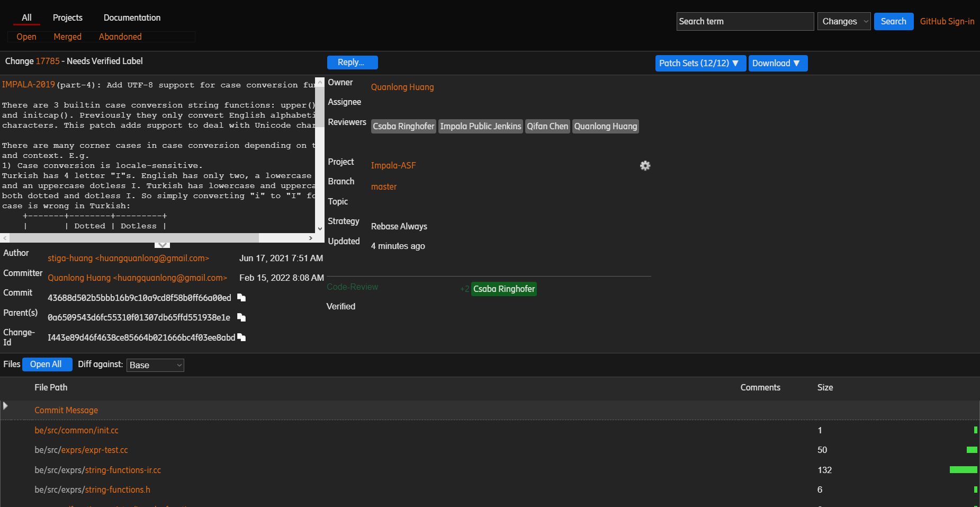Click the commit message horizontal scrollbar thumb

(x=133, y=238)
